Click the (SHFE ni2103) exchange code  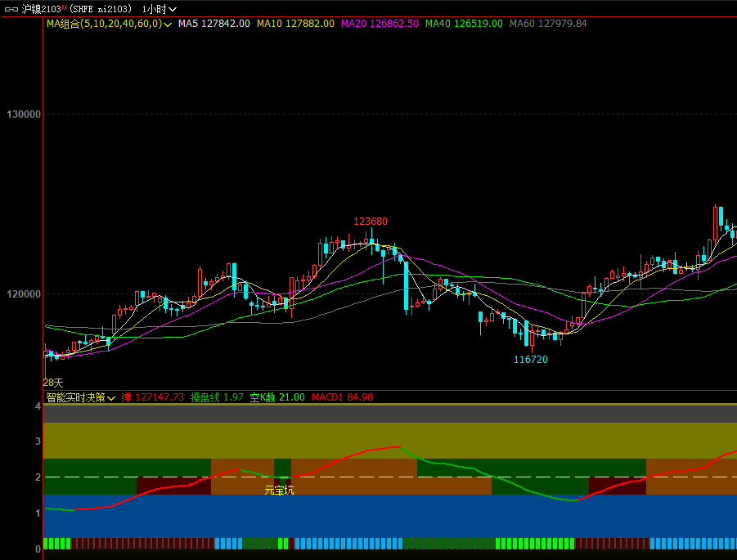[x=101, y=9]
